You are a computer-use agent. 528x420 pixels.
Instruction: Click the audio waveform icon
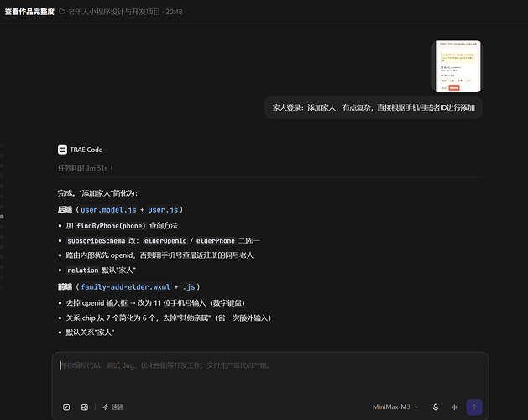[455, 407]
